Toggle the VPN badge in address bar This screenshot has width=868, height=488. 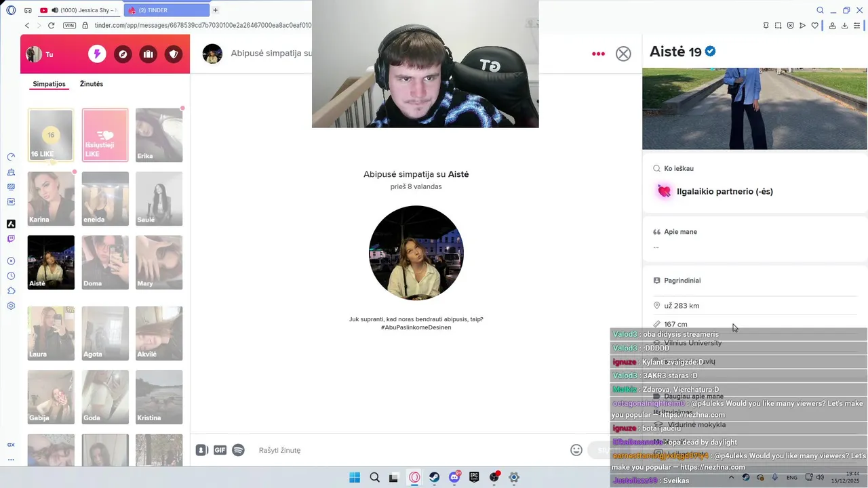[69, 26]
